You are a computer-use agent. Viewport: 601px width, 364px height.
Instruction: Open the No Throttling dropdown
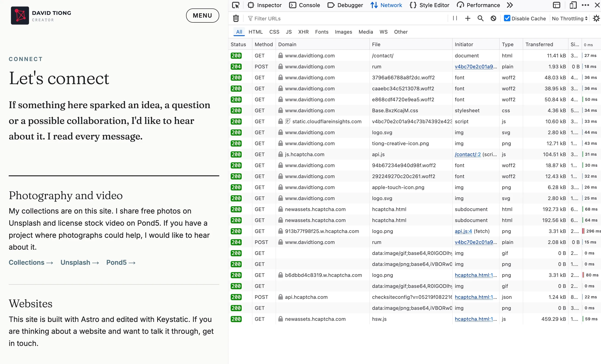coord(570,19)
